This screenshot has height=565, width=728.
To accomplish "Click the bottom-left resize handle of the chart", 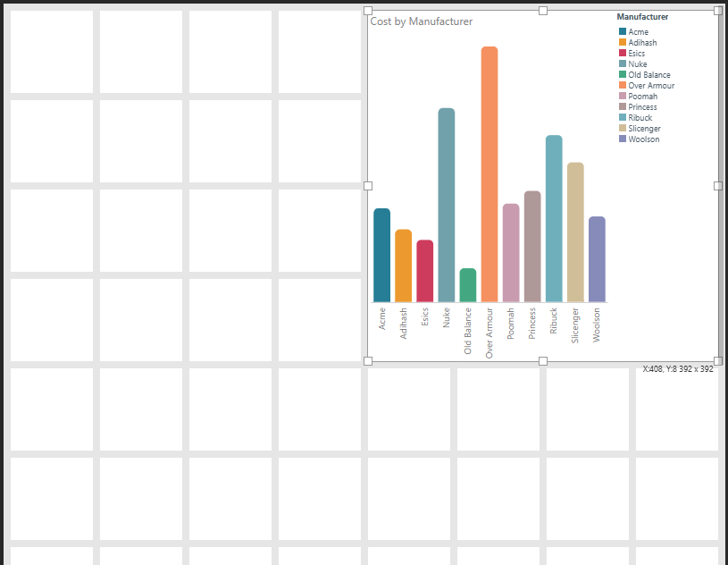I will tap(368, 361).
